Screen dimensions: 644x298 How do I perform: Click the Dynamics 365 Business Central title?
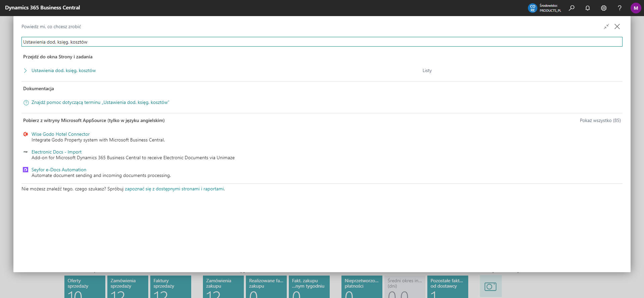[x=43, y=8]
